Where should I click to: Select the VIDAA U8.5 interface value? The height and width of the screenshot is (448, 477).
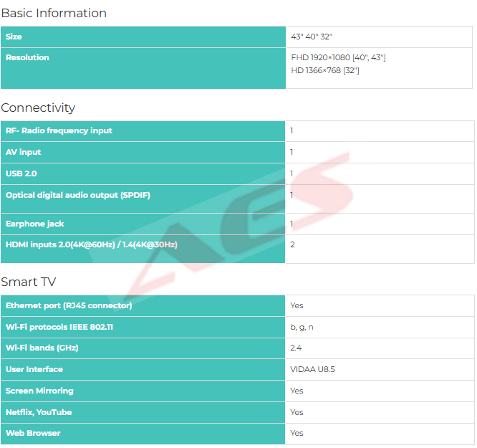click(312, 369)
